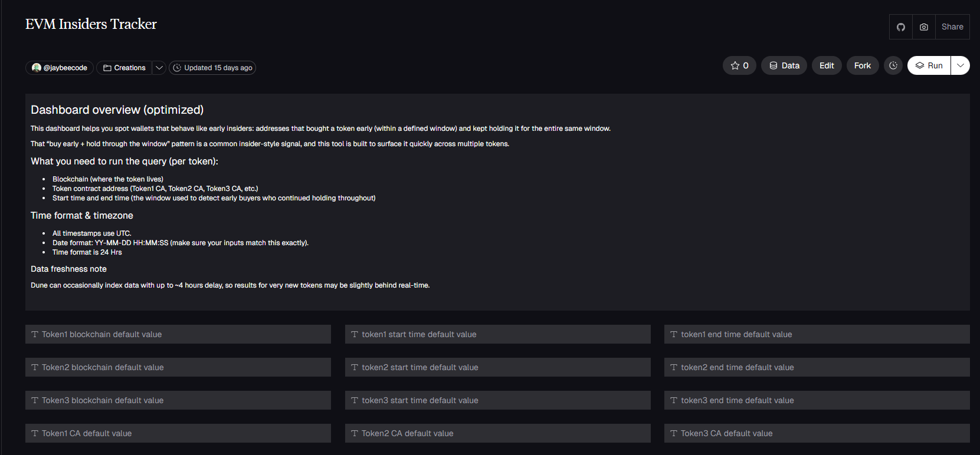Click the Creations folder icon

click(x=107, y=68)
